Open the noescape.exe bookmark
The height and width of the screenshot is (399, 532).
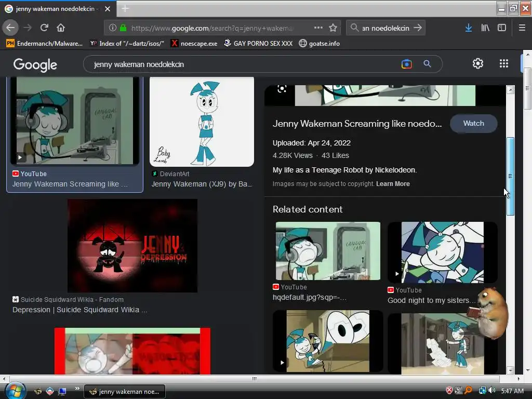pos(194,44)
